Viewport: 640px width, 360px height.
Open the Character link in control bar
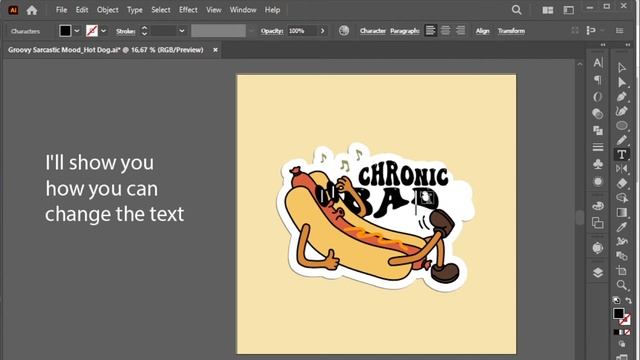(x=373, y=31)
